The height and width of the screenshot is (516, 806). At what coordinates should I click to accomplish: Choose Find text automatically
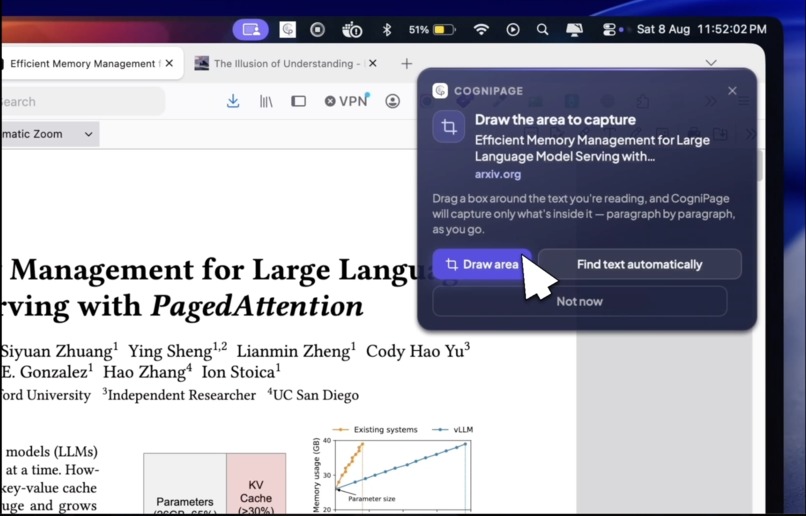click(x=639, y=264)
